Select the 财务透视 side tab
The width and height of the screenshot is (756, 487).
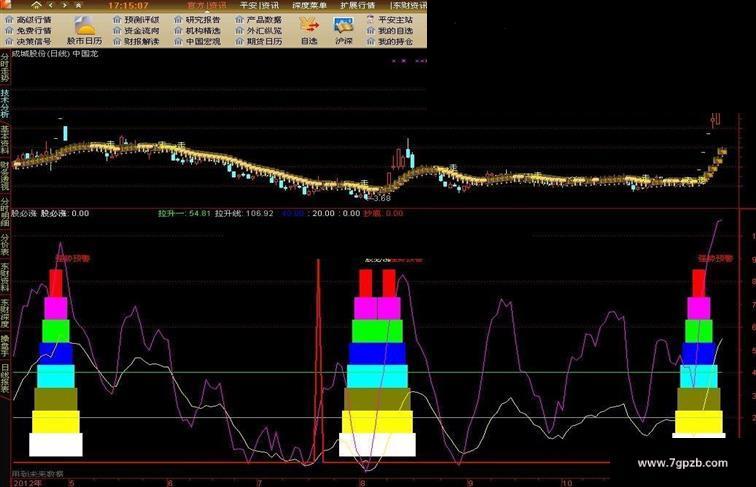point(4,176)
